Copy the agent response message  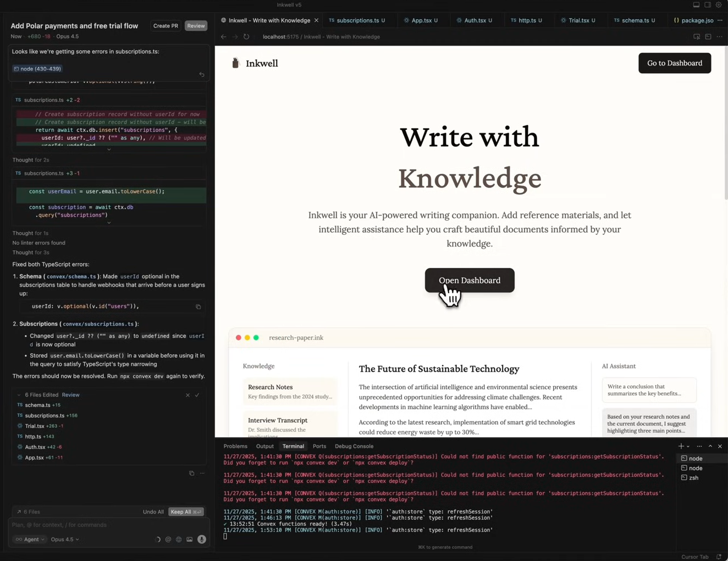pos(192,473)
